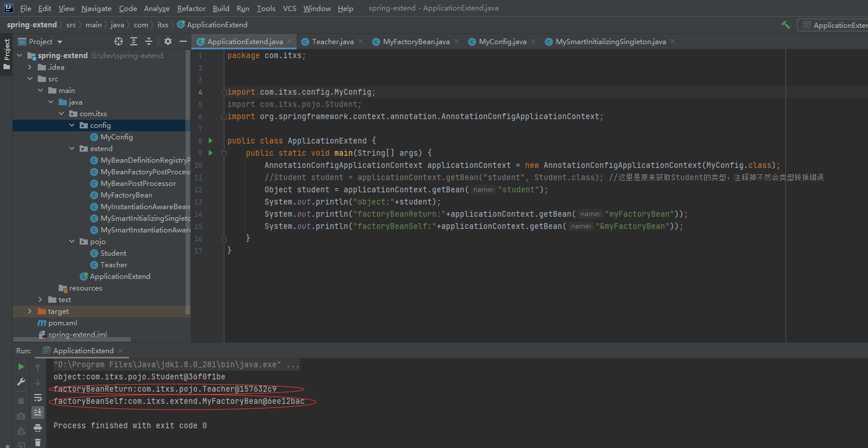Collapse the extend package folder
The image size is (868, 448).
(72, 149)
